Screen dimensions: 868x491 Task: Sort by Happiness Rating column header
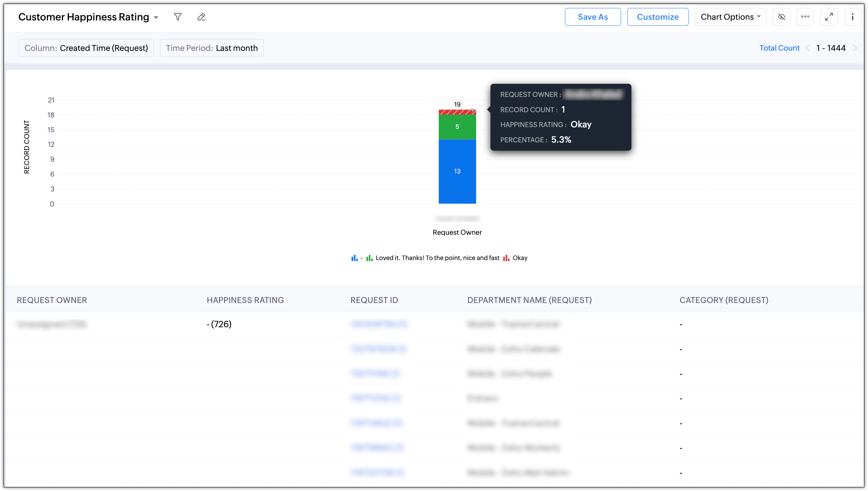(245, 300)
